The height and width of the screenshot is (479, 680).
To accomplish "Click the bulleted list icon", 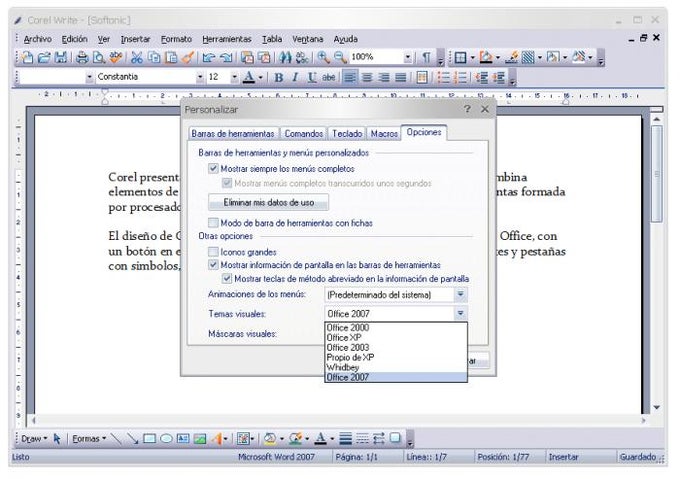I will [x=443, y=78].
